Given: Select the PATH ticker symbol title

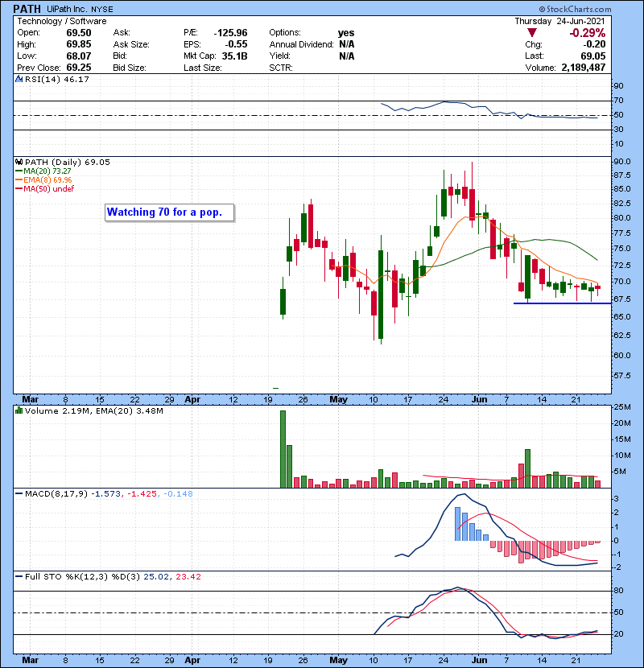Looking at the screenshot, I should tap(27, 9).
